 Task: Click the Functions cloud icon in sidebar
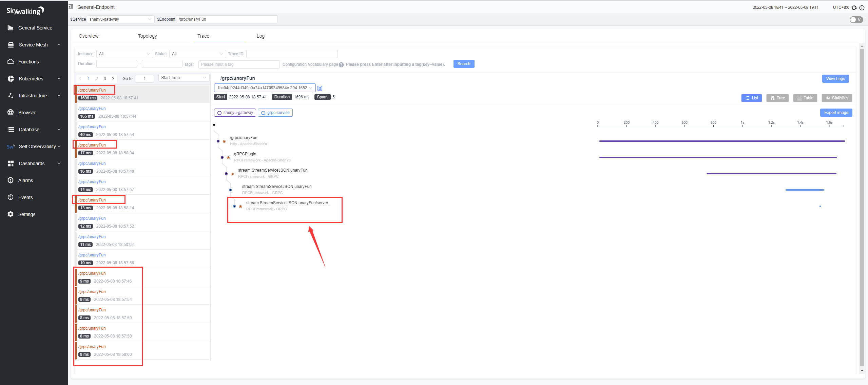pos(11,62)
